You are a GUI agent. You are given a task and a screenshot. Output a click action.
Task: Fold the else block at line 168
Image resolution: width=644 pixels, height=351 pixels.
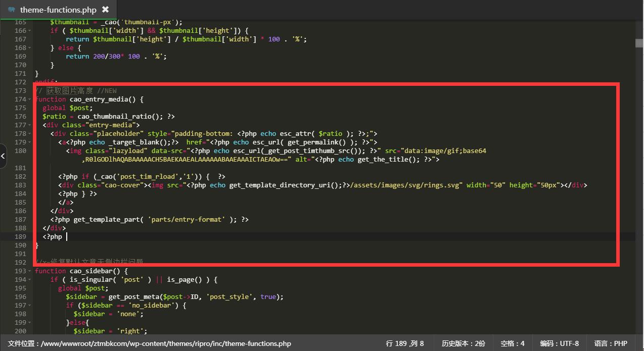click(30, 48)
